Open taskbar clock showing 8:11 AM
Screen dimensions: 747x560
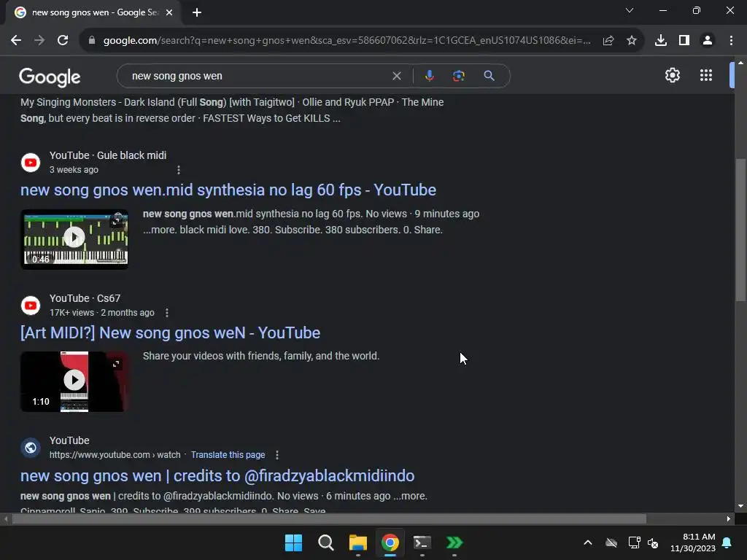point(693,542)
